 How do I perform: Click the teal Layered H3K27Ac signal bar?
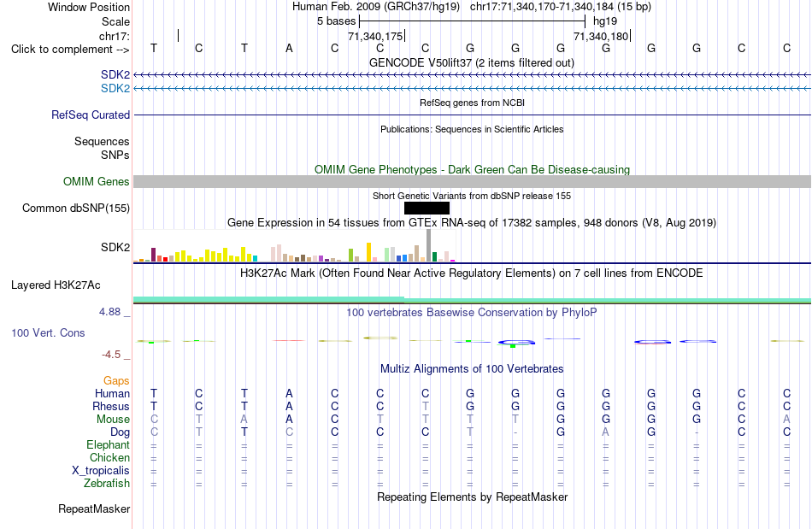pos(472,299)
